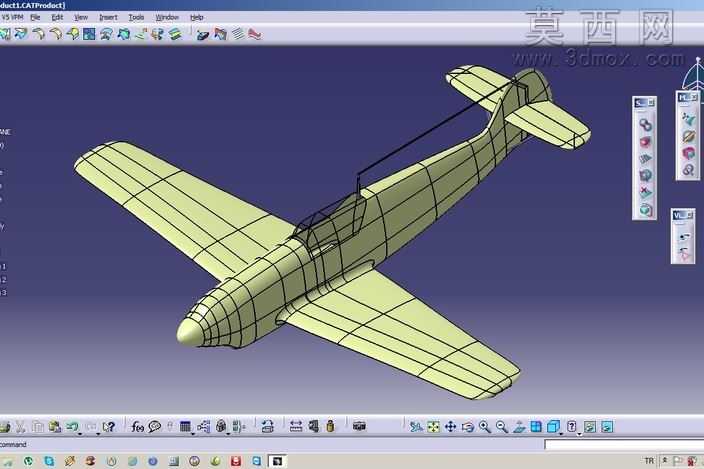Expand the lock icon dropdown arrow
704x469 pixels.
point(229,434)
